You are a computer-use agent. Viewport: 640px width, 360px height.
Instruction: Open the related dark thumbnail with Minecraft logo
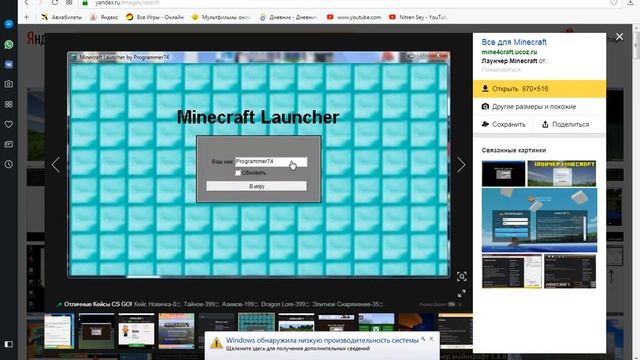pyautogui.click(x=570, y=271)
